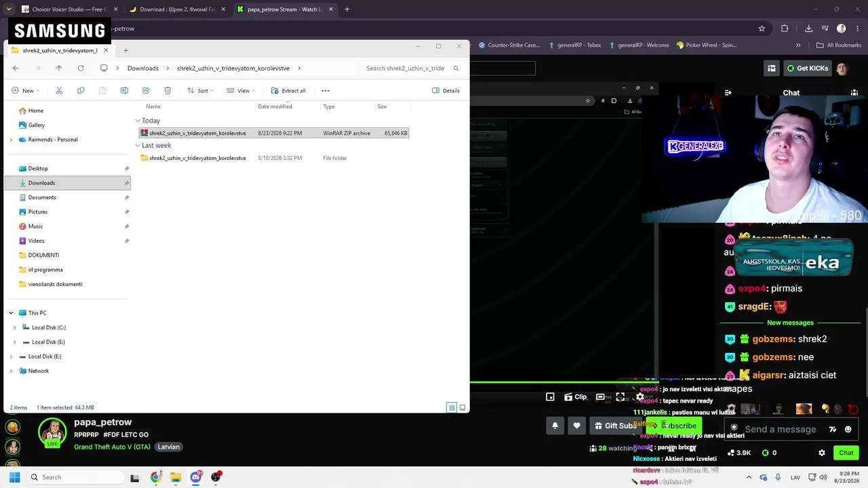Open the Picker Wheel bookmark
This screenshot has width=868, height=488.
[707, 45]
